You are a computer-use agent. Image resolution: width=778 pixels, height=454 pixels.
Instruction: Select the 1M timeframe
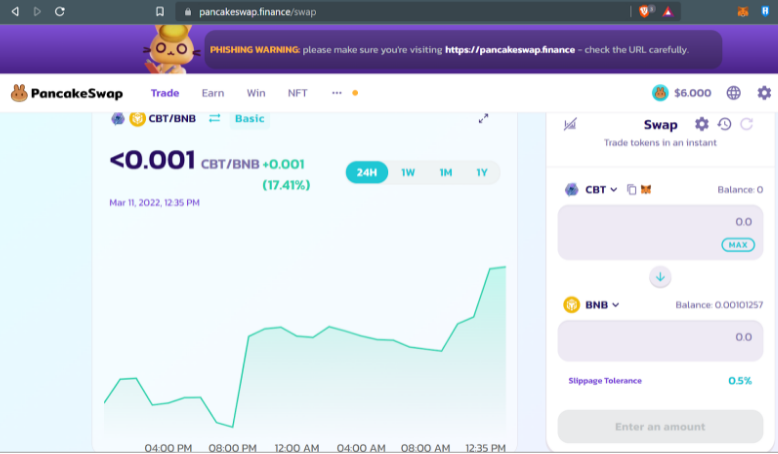point(446,172)
